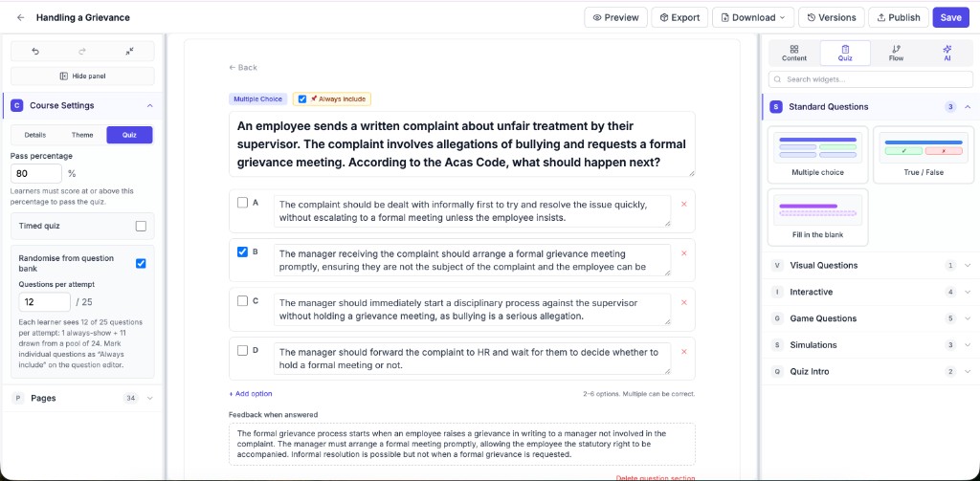Image resolution: width=980 pixels, height=481 pixels.
Task: Select the True / False widget thumbnail
Action: tap(924, 154)
